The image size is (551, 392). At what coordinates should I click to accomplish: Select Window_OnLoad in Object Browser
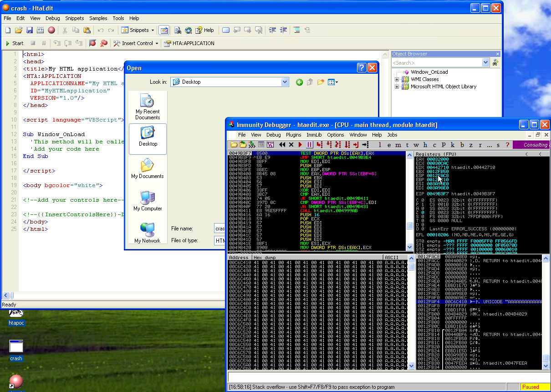(429, 72)
